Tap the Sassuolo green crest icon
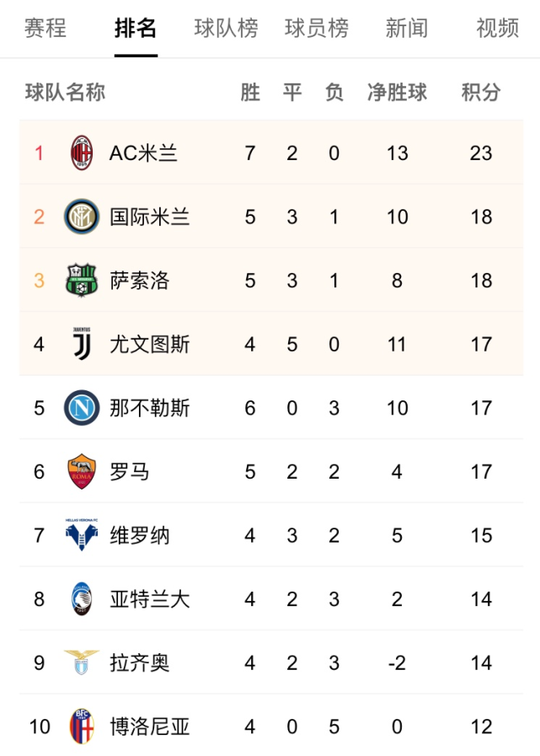The image size is (540, 756). pos(82,281)
